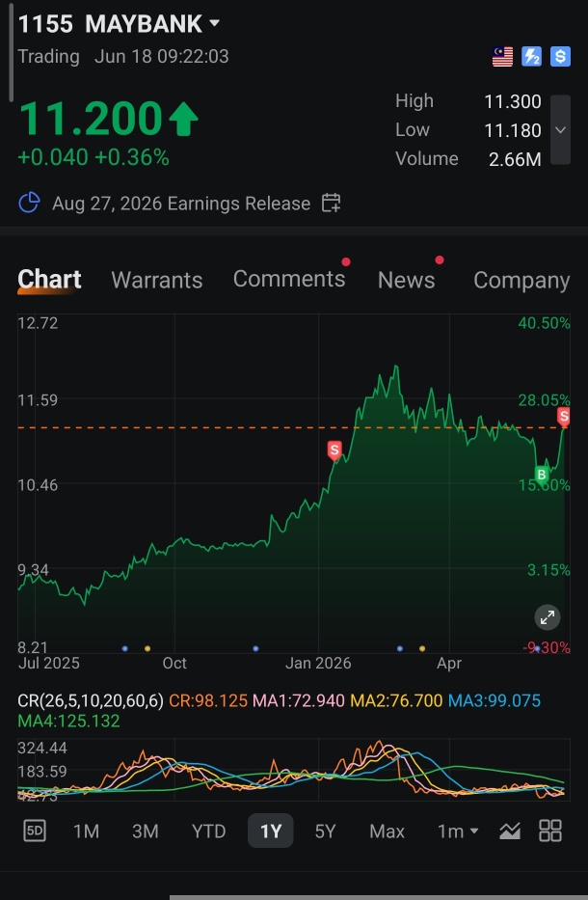Open the News tab
Screen dimensions: 588x900
[x=406, y=280]
